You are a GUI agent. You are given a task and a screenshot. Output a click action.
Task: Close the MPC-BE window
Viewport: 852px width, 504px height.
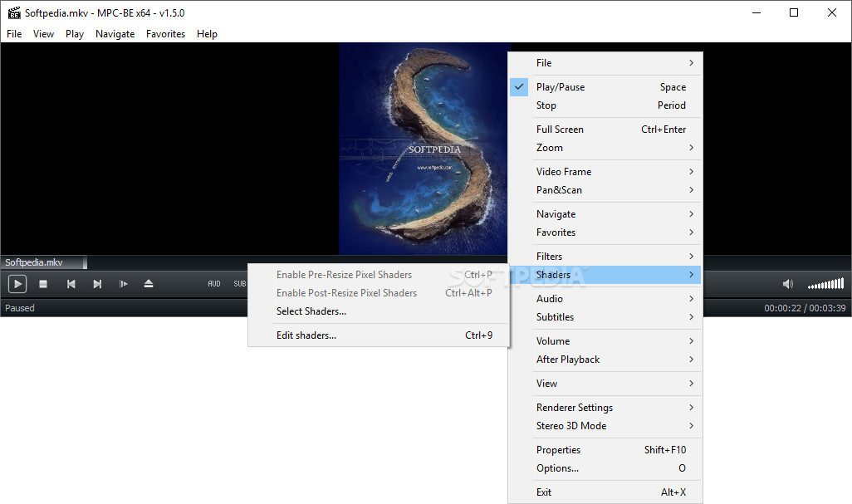coord(832,12)
